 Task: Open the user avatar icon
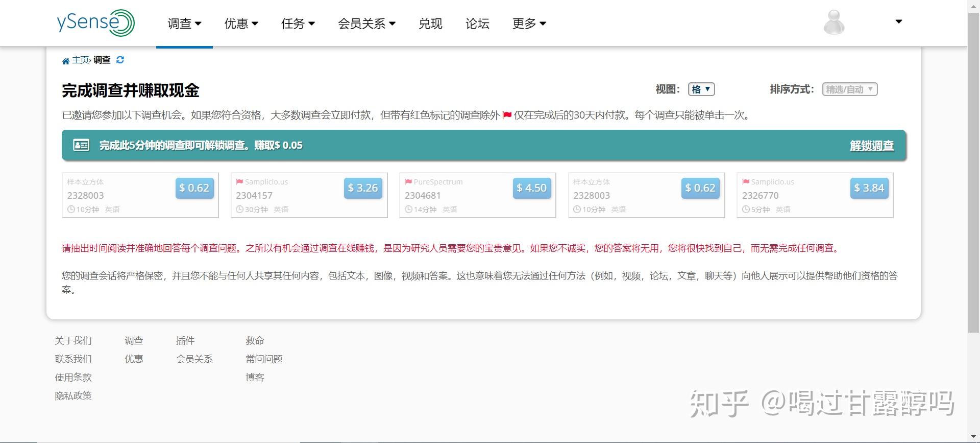click(x=834, y=22)
